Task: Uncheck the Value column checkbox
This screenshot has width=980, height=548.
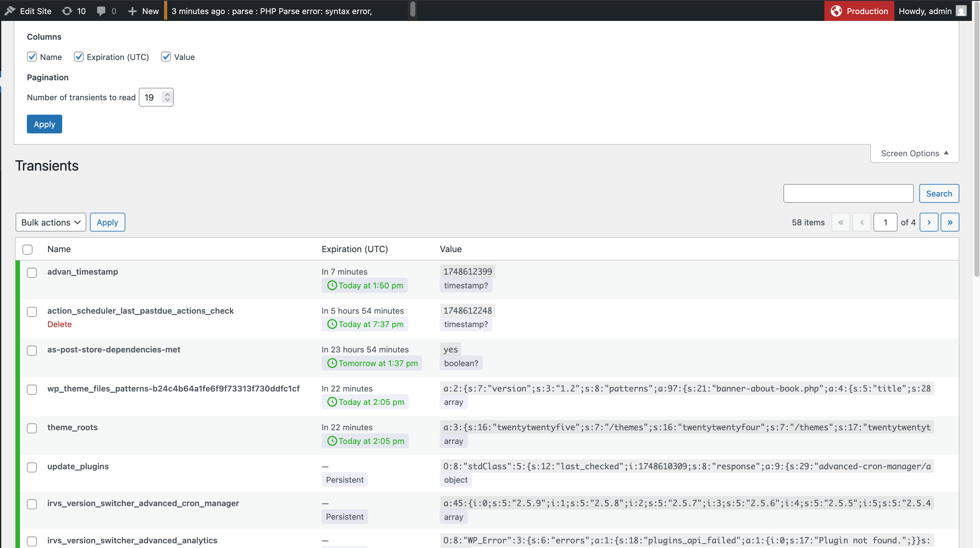Action: pos(166,57)
